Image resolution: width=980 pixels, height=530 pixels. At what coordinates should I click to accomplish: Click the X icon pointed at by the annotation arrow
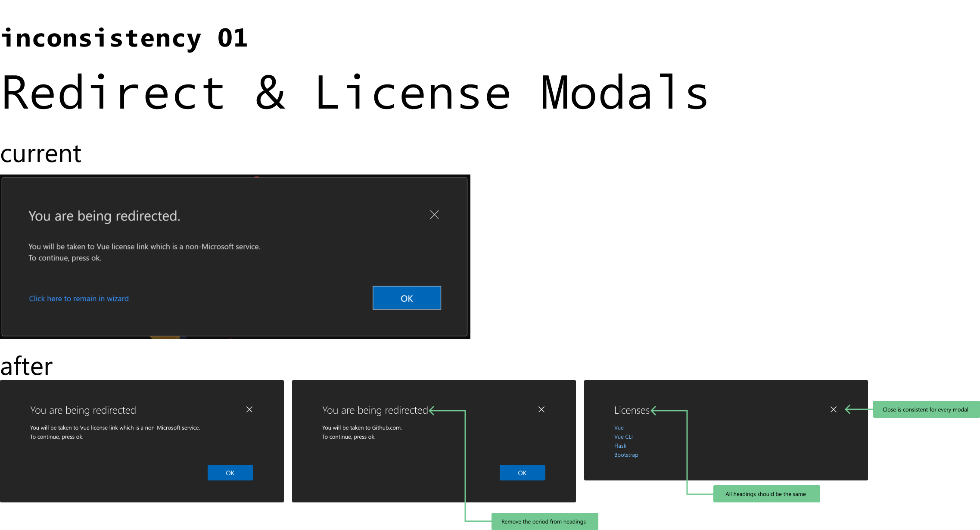833,409
